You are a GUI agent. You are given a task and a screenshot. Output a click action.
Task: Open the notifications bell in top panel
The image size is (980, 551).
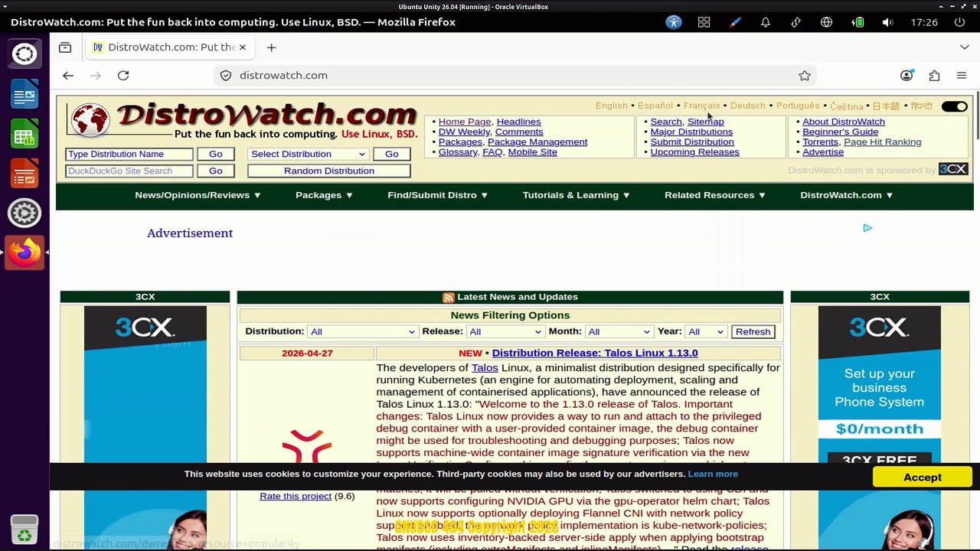point(765,22)
